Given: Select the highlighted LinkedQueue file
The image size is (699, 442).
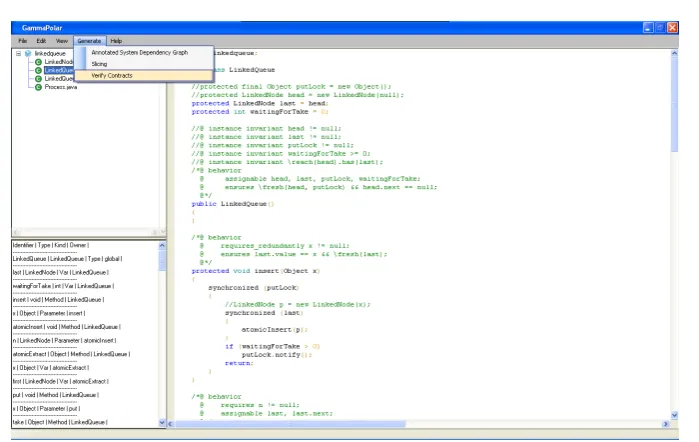Looking at the screenshot, I should pyautogui.click(x=58, y=70).
